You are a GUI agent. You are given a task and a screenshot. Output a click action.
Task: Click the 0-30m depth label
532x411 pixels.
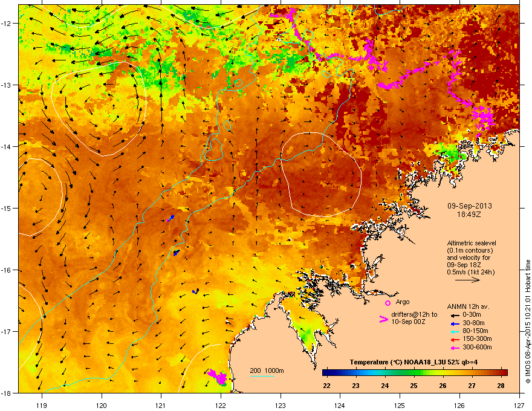point(472,315)
